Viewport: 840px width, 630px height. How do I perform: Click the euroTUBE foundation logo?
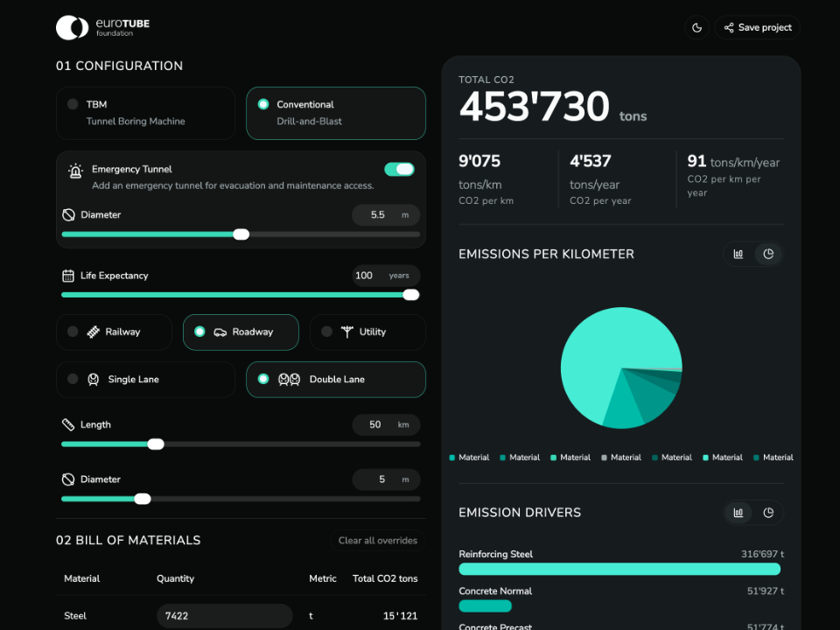coord(103,27)
